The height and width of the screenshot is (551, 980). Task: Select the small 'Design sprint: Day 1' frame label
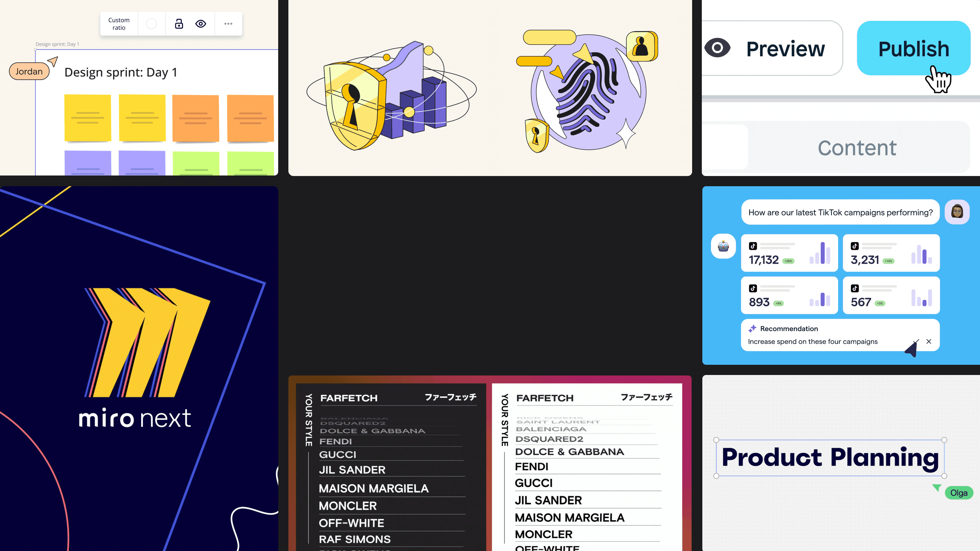coord(57,44)
